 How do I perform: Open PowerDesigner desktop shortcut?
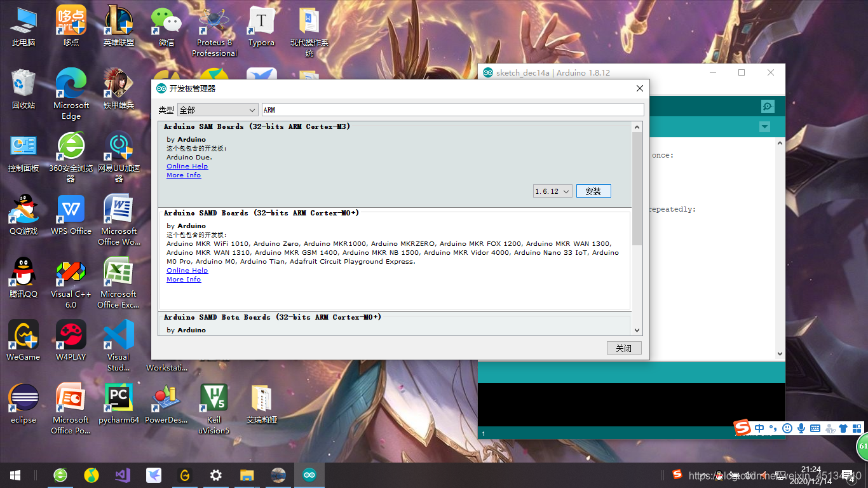point(166,404)
